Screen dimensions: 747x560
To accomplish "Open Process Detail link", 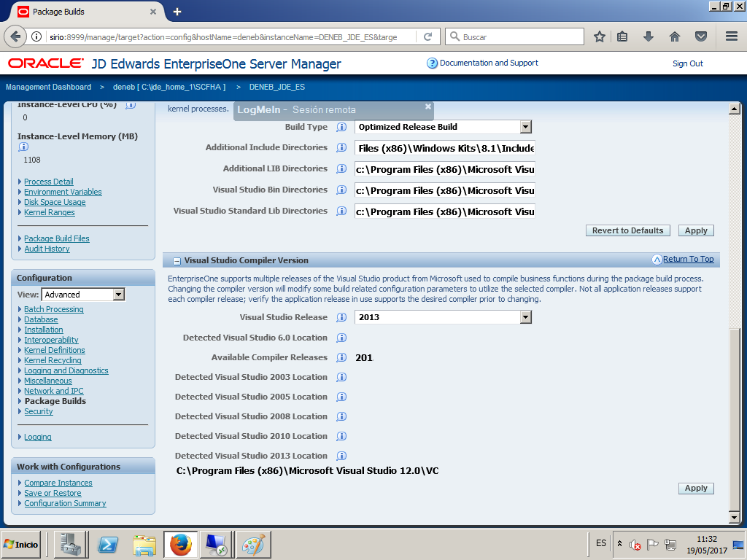I will pyautogui.click(x=49, y=182).
